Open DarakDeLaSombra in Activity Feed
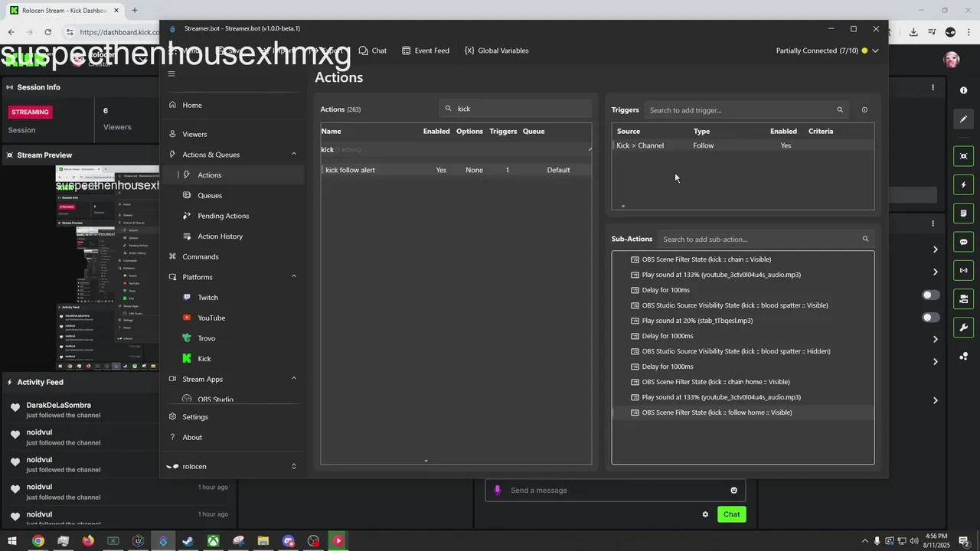This screenshot has height=551, width=980. coord(58,405)
